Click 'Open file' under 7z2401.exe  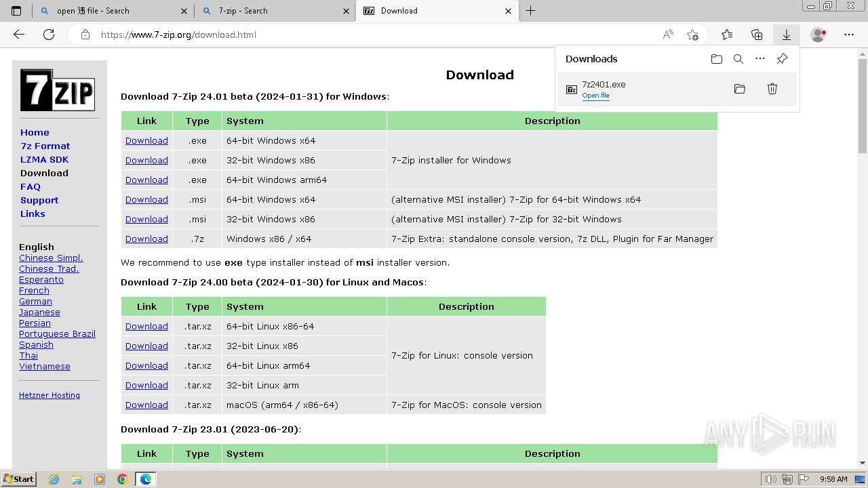pyautogui.click(x=595, y=96)
